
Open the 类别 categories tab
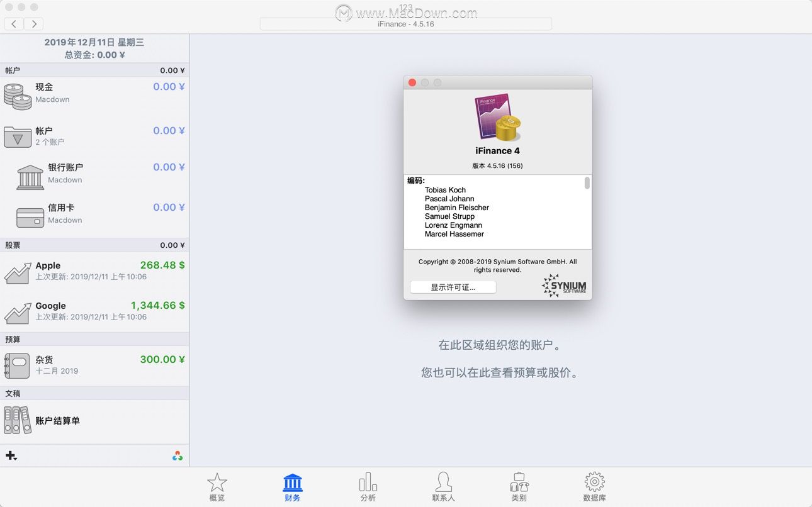(519, 487)
